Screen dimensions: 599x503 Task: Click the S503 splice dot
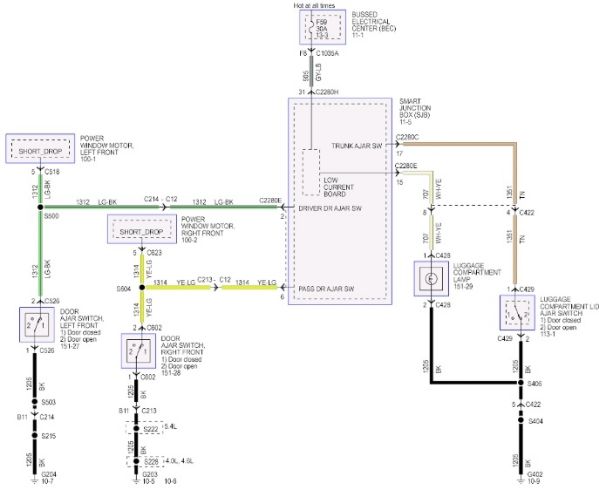pyautogui.click(x=34, y=402)
